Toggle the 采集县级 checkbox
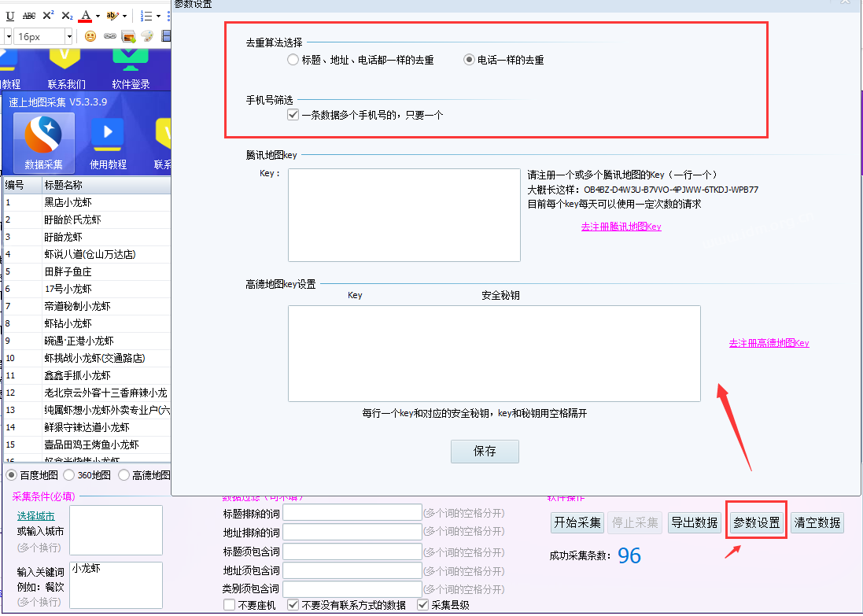Screen dimensions: 863x616 422,605
